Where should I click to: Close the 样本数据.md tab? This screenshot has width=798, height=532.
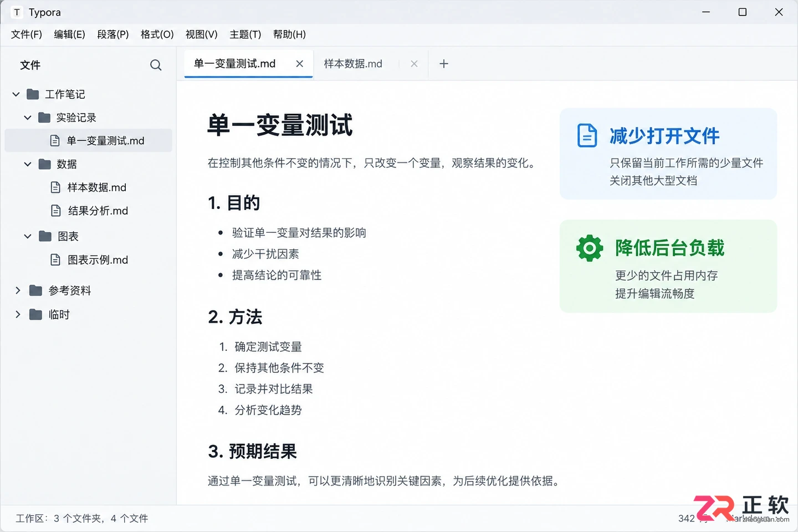414,64
